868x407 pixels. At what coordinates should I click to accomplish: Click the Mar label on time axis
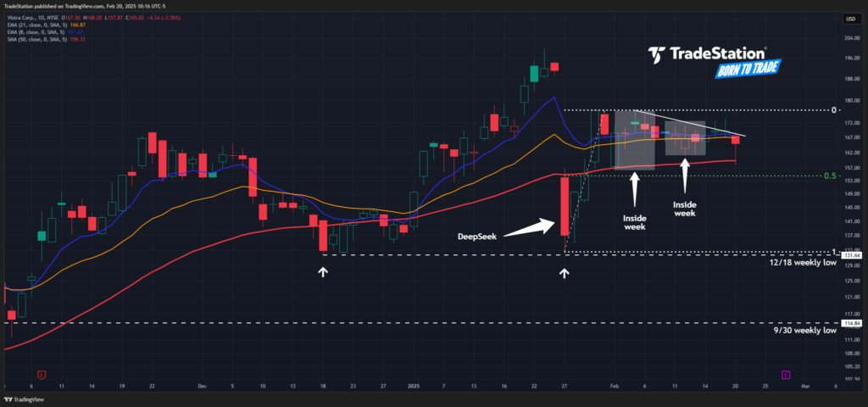[x=805, y=386]
